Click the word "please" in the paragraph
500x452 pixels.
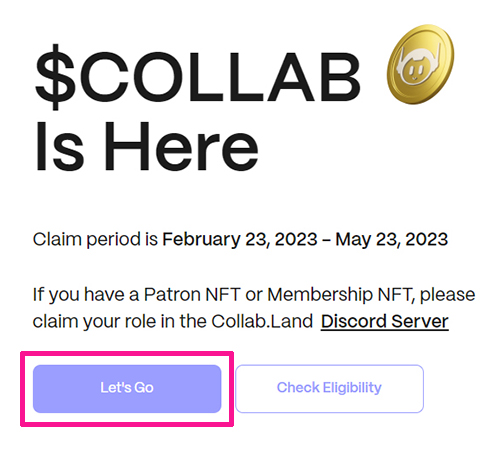coord(447,295)
